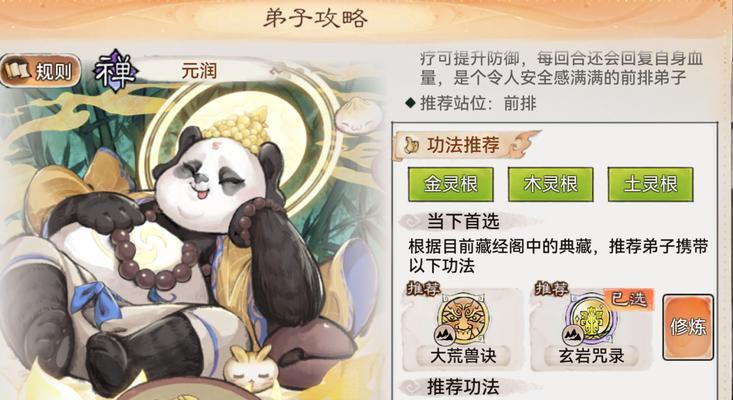The height and width of the screenshot is (400, 733).
Task: Click the 玄岩咒录 name label
Action: point(591,356)
